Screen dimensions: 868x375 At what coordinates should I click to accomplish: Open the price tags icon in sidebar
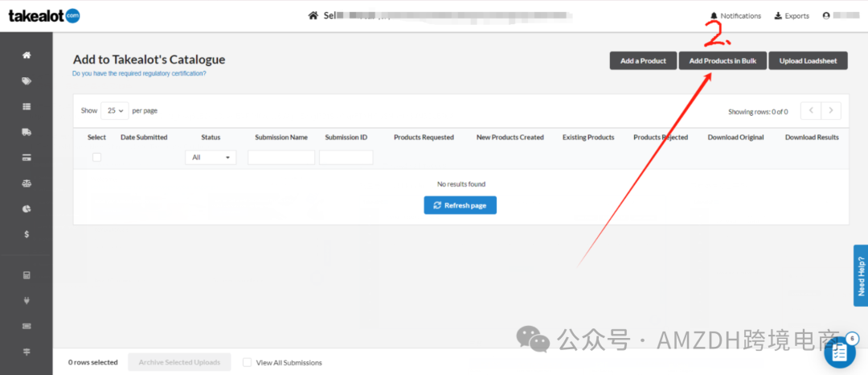pyautogui.click(x=26, y=80)
